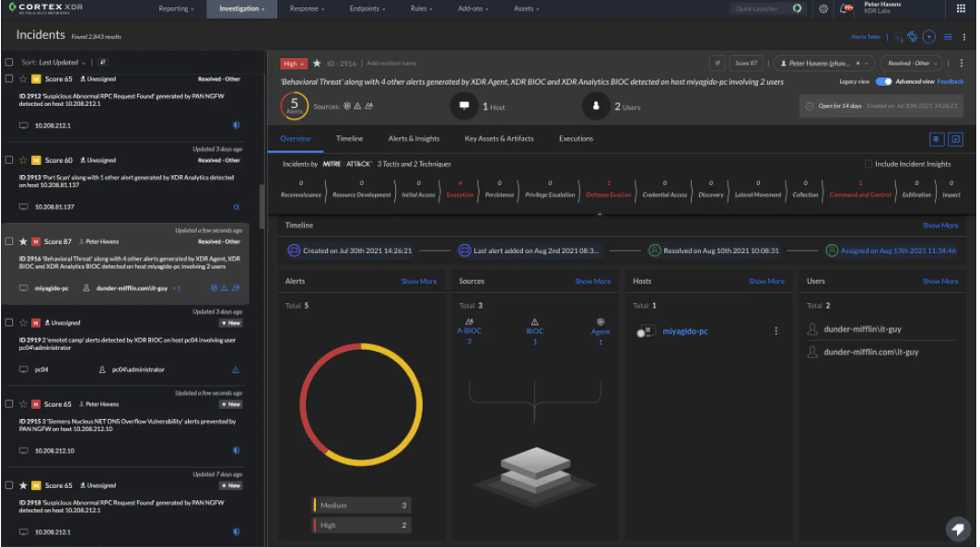Check the box for incident ID 2913

click(9, 160)
